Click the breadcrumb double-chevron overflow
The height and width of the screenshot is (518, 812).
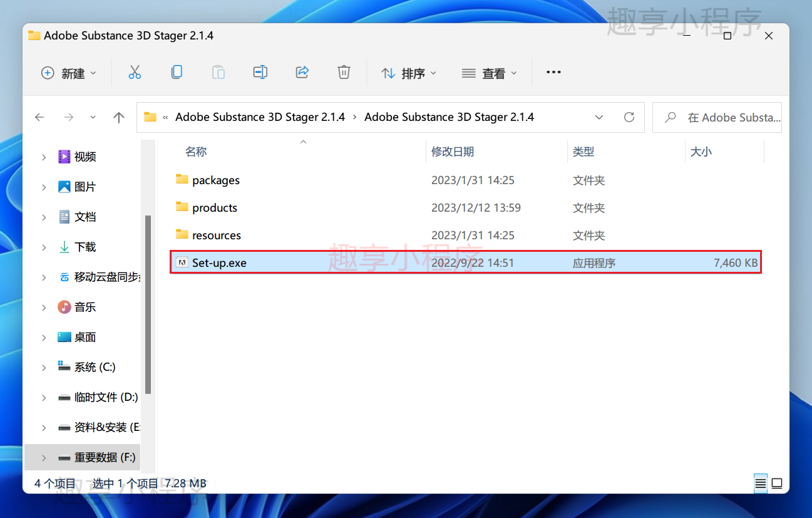click(166, 117)
